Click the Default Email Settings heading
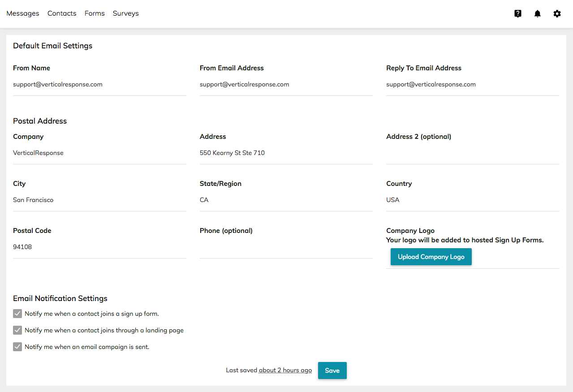The image size is (573, 392). click(53, 46)
